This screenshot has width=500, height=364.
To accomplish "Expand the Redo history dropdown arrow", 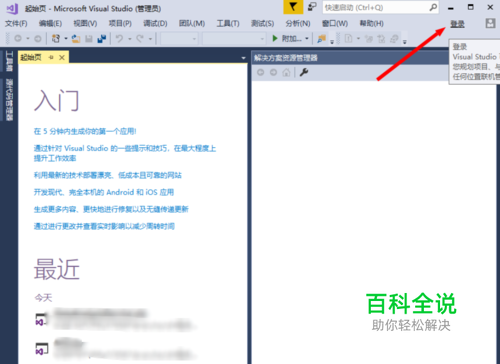I will click(x=150, y=39).
